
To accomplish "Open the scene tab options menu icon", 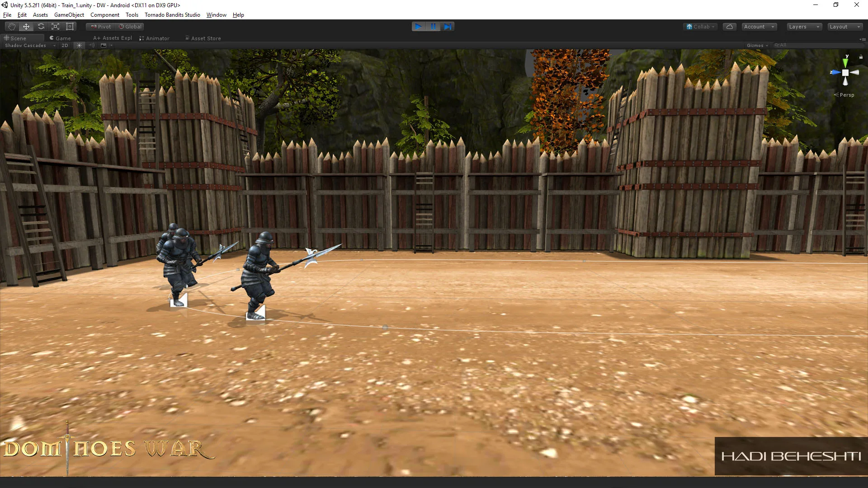I will 863,39.
